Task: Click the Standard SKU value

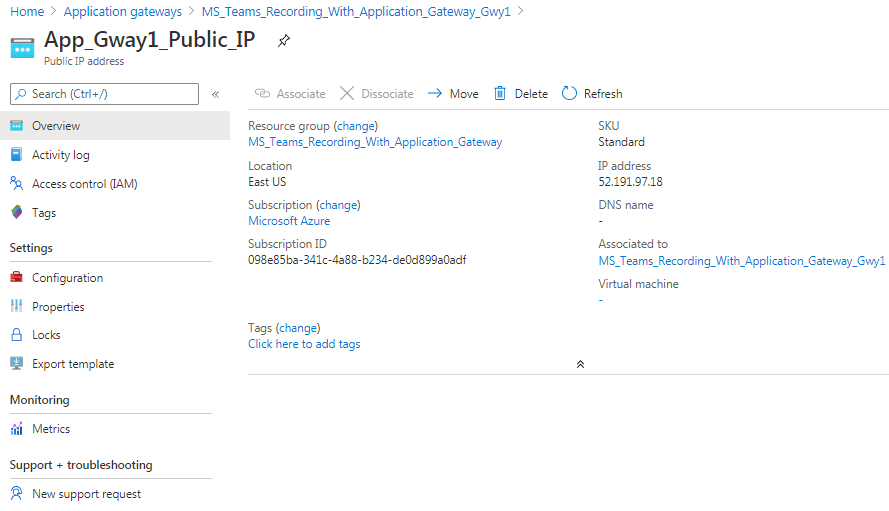Action: (621, 142)
